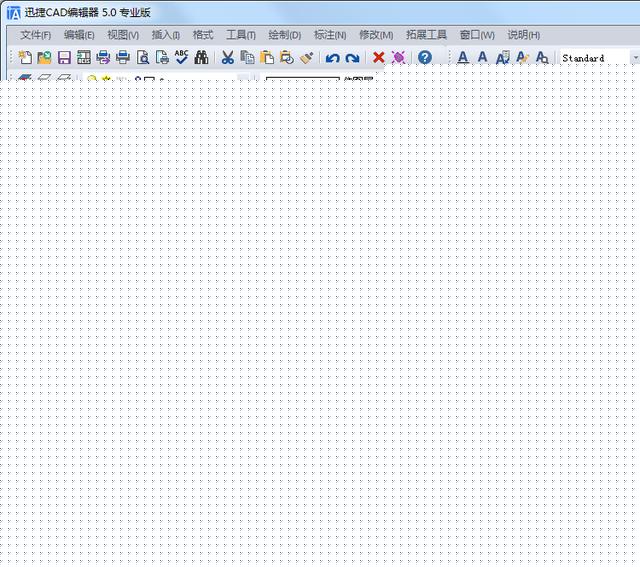Click the purple Purge icon
The width and height of the screenshot is (640, 567).
398,57
